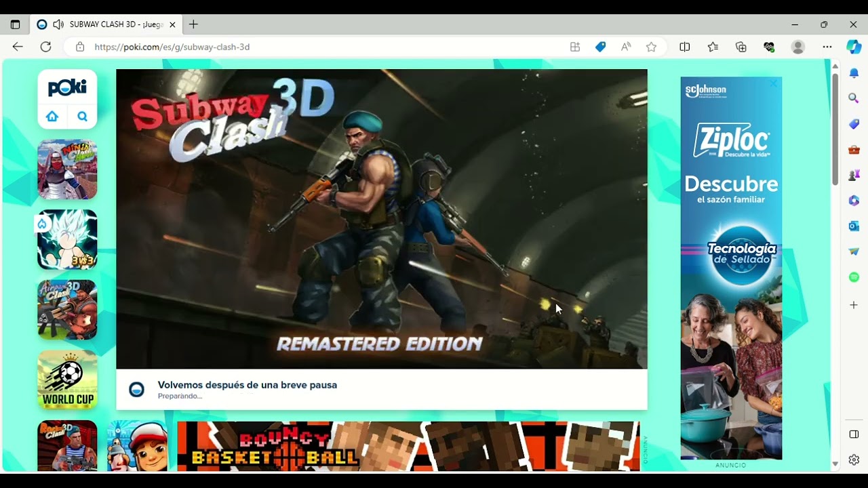This screenshot has height=488, width=868.
Task: Open sidebar notifications bell icon
Action: point(854,73)
